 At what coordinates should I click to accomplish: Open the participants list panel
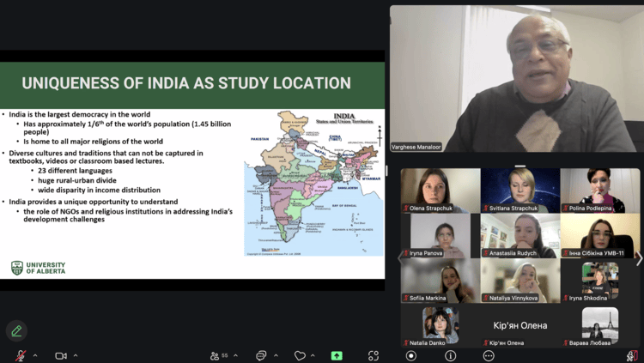coord(215,355)
